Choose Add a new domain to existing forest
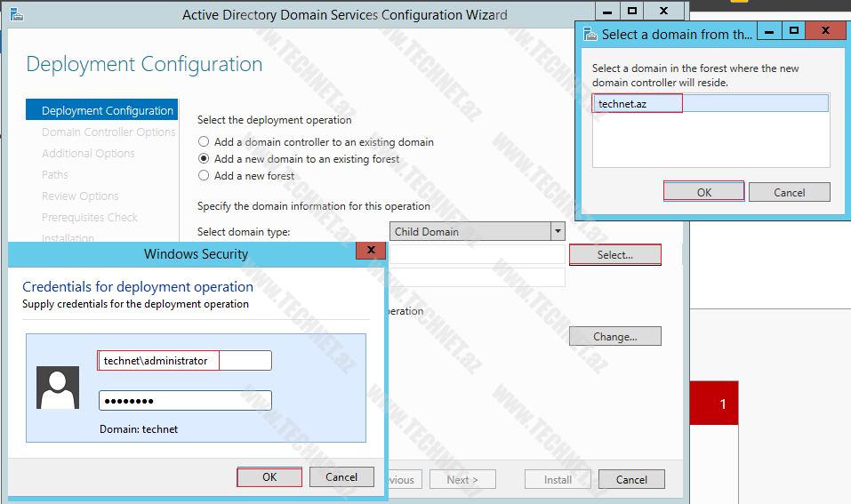The width and height of the screenshot is (851, 504). (x=205, y=159)
